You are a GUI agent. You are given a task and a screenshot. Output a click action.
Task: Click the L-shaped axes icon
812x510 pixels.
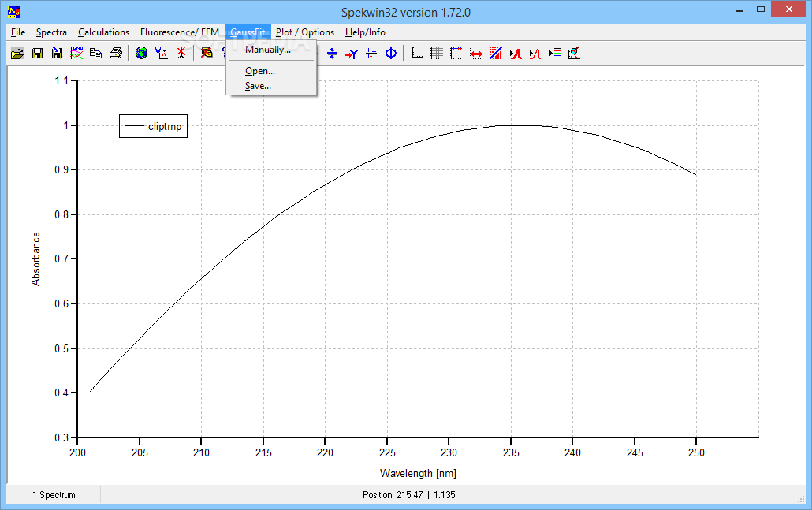(x=417, y=53)
